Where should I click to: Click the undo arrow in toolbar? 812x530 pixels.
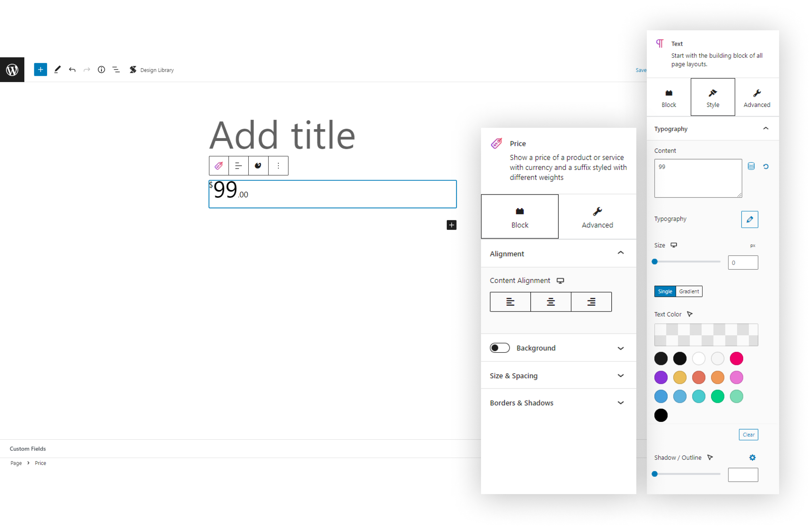click(x=72, y=70)
